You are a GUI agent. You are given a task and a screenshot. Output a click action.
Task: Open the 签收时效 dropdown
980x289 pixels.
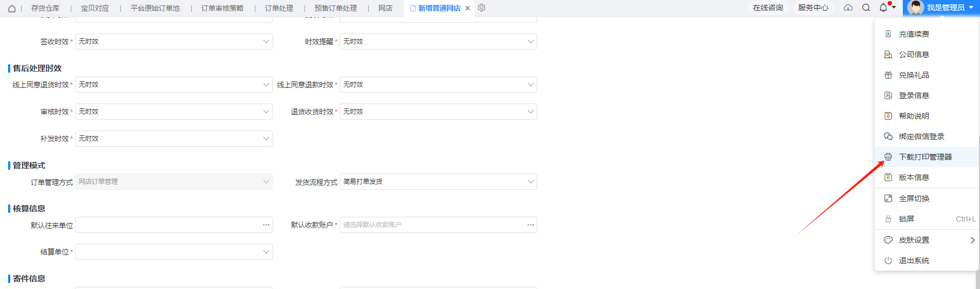(174, 42)
